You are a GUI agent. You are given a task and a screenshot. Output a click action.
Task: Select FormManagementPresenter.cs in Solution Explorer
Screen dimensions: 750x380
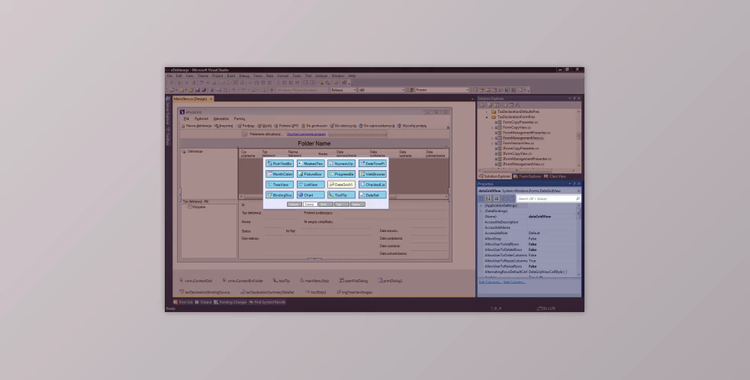click(522, 133)
